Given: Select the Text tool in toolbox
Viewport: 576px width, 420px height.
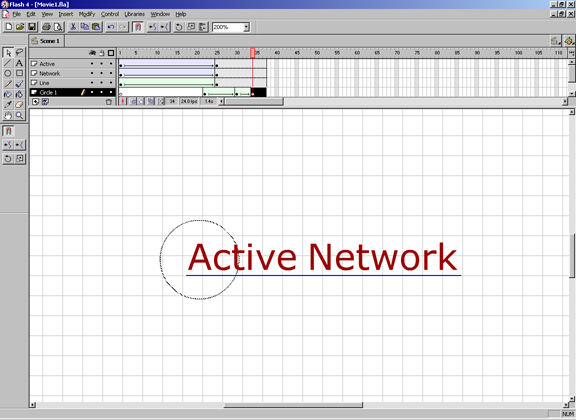Looking at the screenshot, I should [x=19, y=63].
